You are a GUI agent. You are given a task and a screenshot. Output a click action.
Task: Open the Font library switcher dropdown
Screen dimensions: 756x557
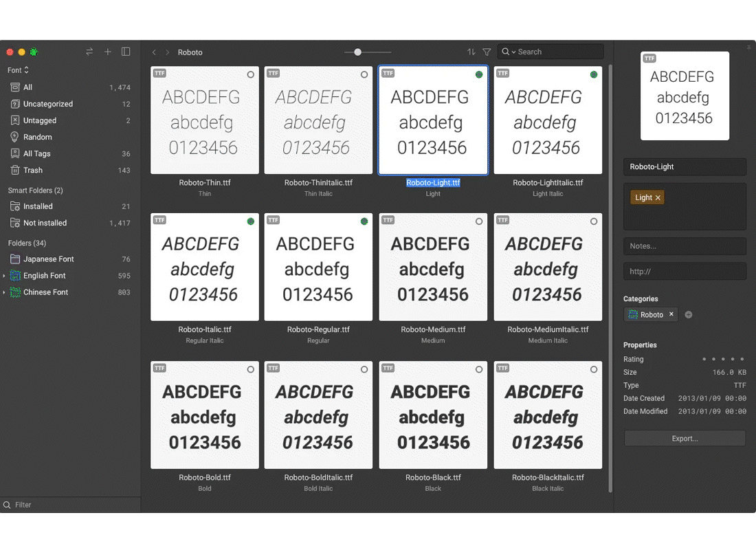click(x=19, y=70)
